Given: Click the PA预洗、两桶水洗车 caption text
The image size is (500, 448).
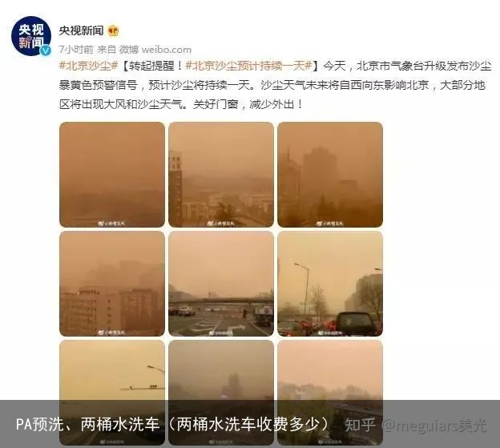Looking at the screenshot, I should [x=172, y=424].
